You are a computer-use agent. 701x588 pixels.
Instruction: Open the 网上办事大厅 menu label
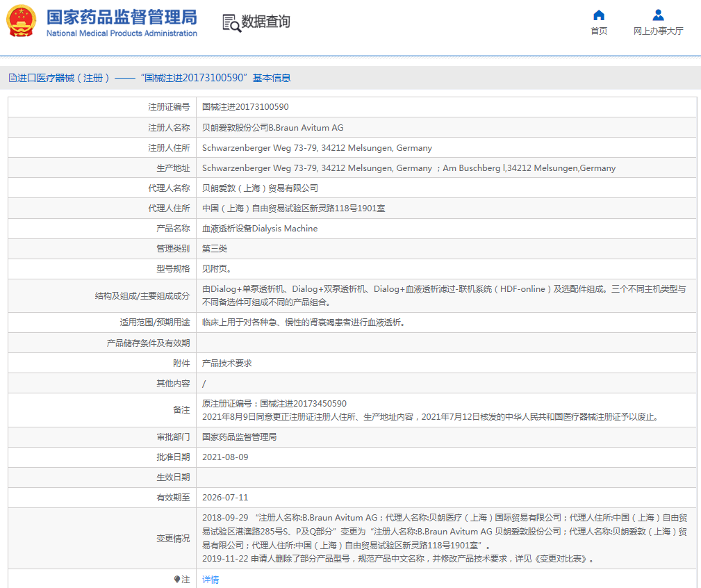658,31
